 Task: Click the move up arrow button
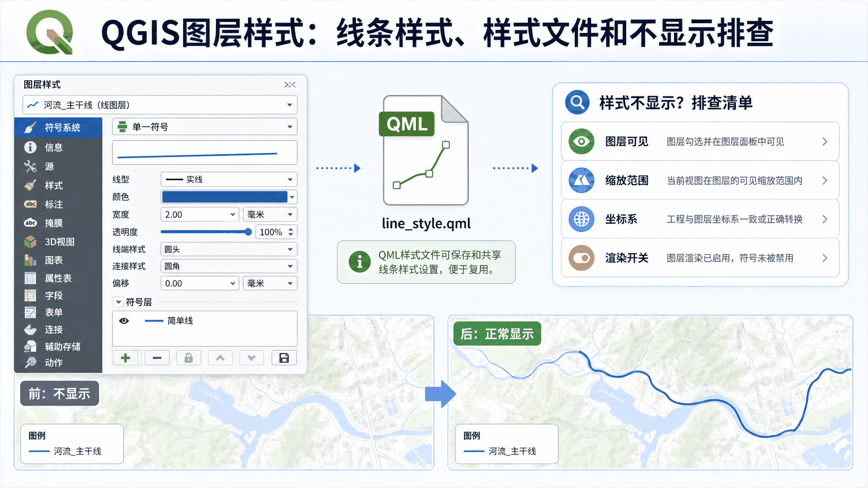(220, 358)
